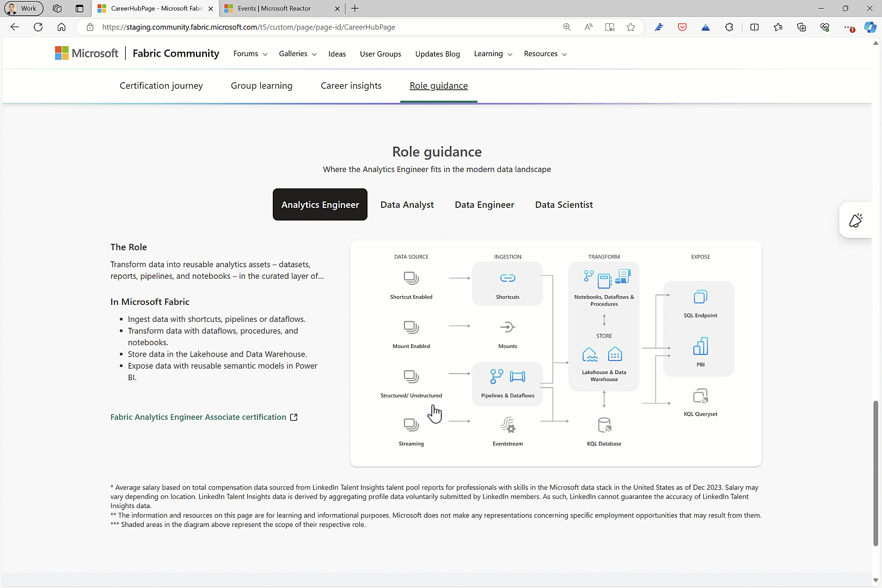Screen dimensions: 882x588
Task: Open Updates Blog nav item
Action: (x=438, y=54)
